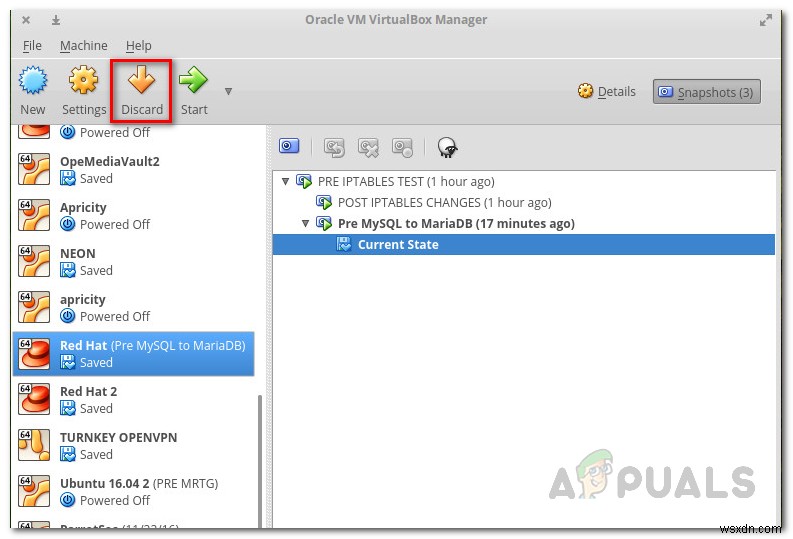Screen dimensions: 793x539
Task: Click TURNKEY OPENVPN Saved status icon
Action: [68, 454]
